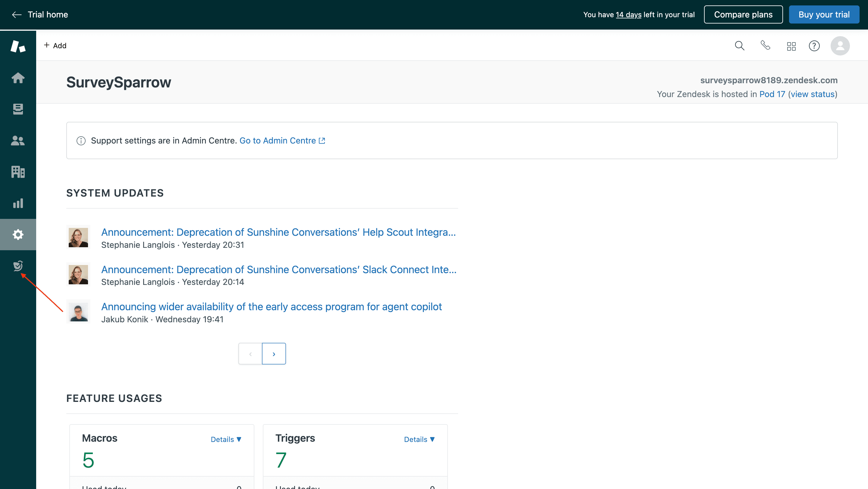Go back to Trial home
Viewport: 868px width, 489px height.
pos(40,14)
